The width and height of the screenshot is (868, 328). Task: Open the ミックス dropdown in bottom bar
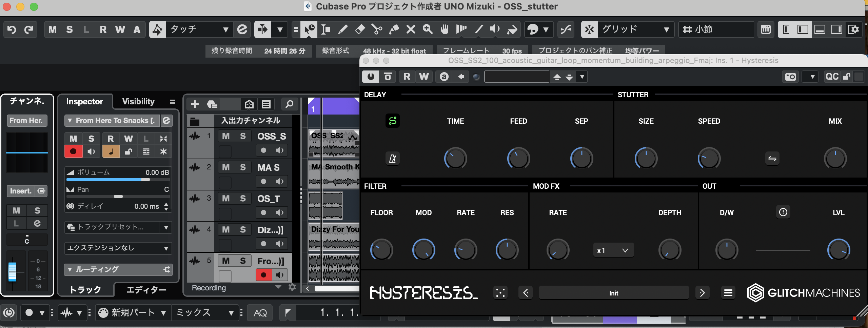(x=205, y=312)
